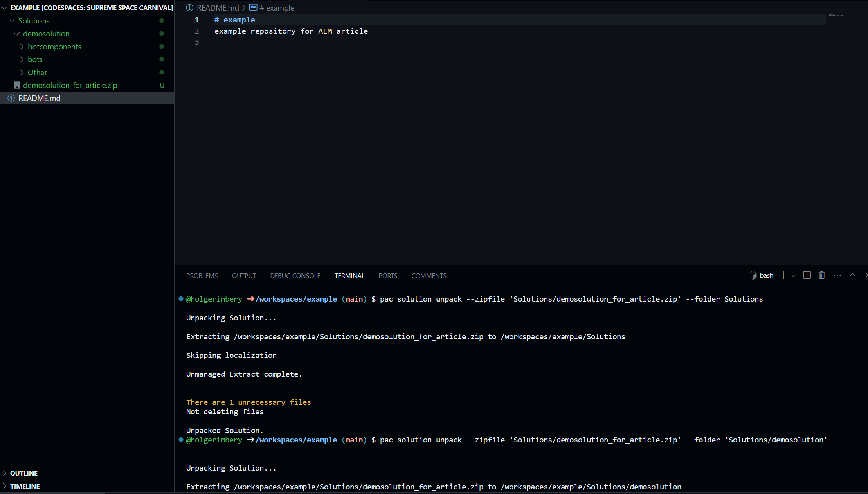
Task: Collapse the demosolution folder chevron
Action: (17, 34)
